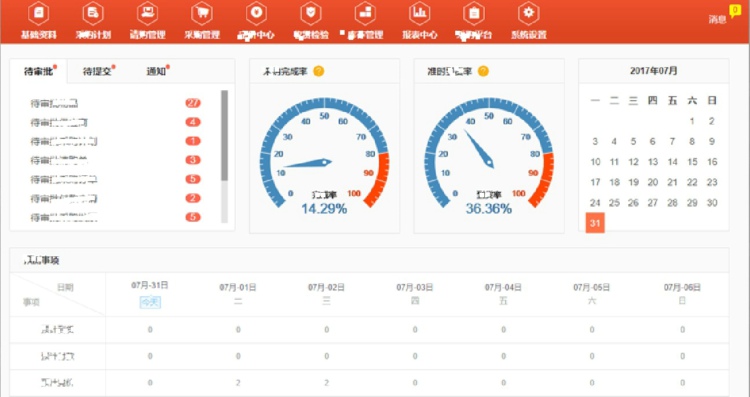Switch to the 通知 tab

157,71
